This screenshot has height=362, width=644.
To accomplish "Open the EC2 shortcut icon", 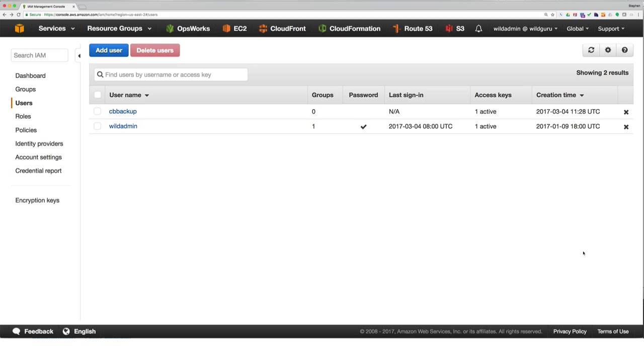I will point(226,29).
